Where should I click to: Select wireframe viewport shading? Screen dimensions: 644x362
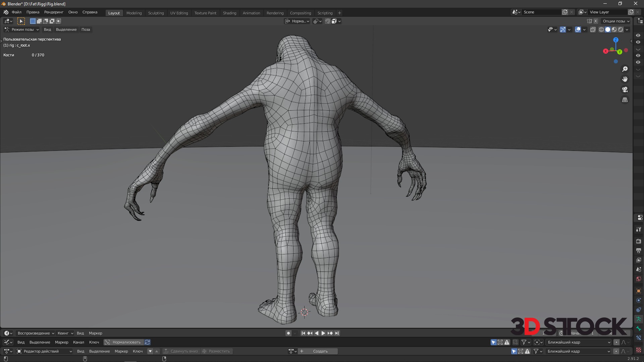point(601,29)
